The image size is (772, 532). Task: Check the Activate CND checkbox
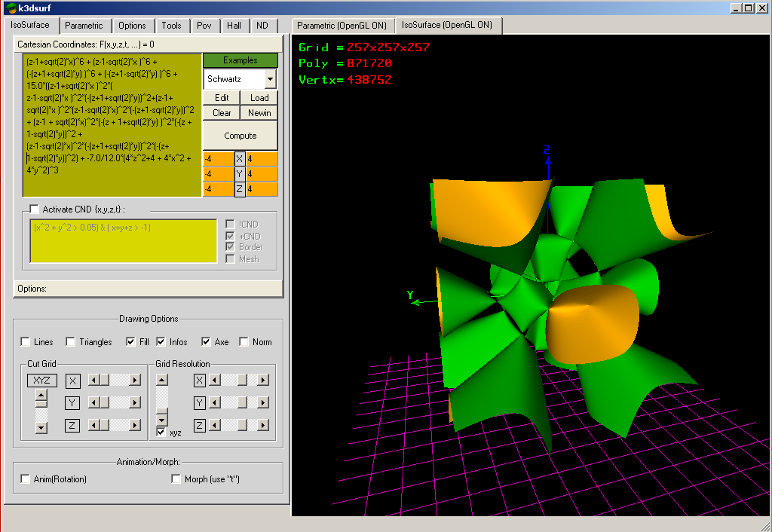(34, 209)
